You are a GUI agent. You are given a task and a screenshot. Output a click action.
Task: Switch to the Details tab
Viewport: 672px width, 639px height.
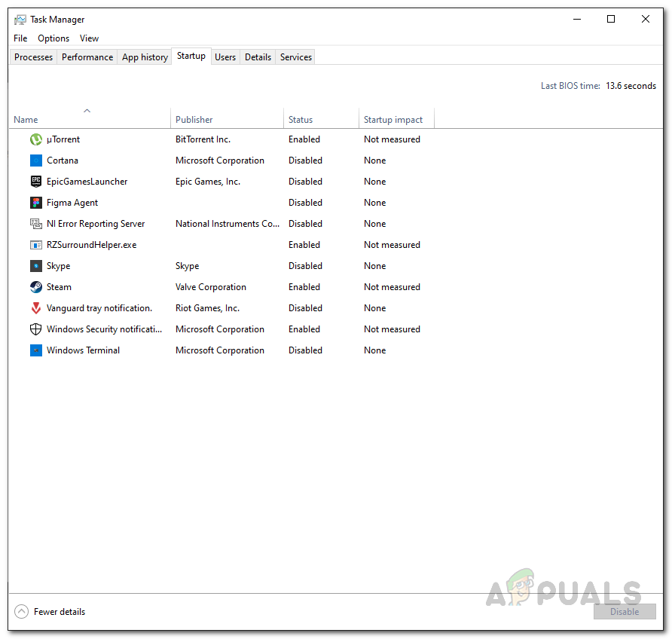pyautogui.click(x=258, y=57)
